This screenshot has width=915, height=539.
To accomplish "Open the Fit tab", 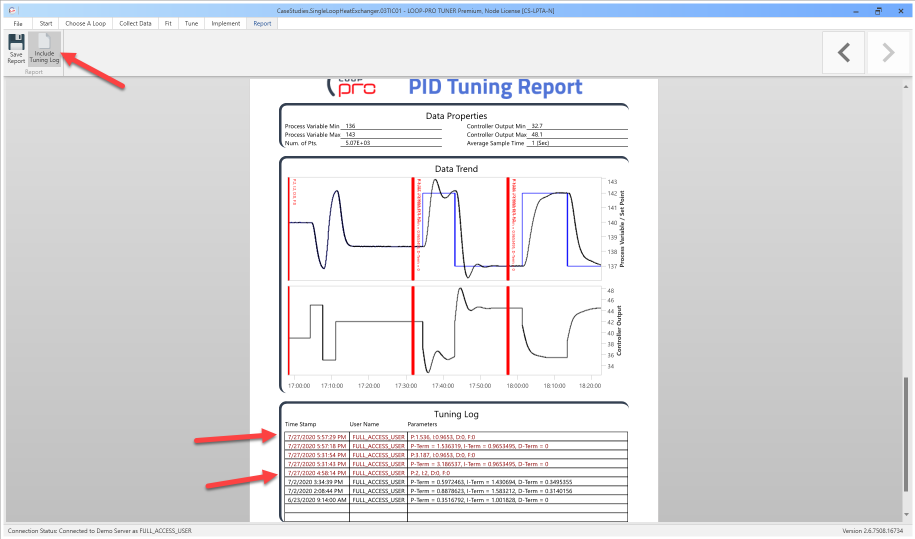I will click(x=168, y=23).
